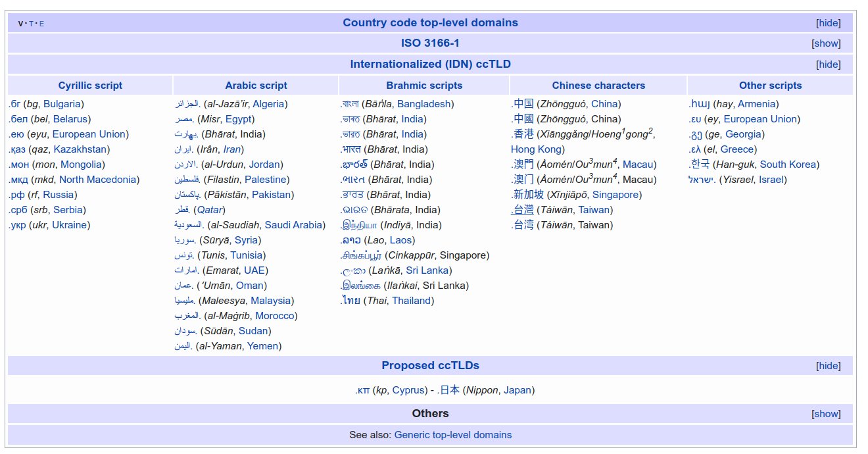Open the Algeria link

268,104
